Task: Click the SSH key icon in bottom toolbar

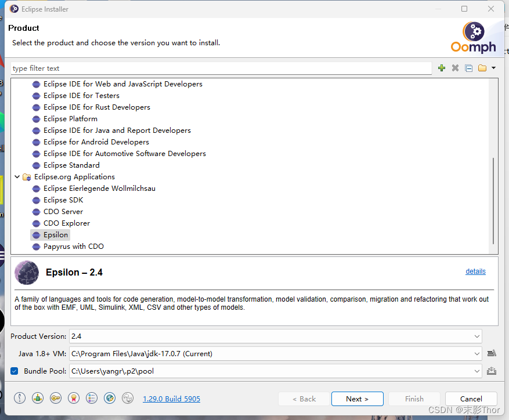Action: 56,398
